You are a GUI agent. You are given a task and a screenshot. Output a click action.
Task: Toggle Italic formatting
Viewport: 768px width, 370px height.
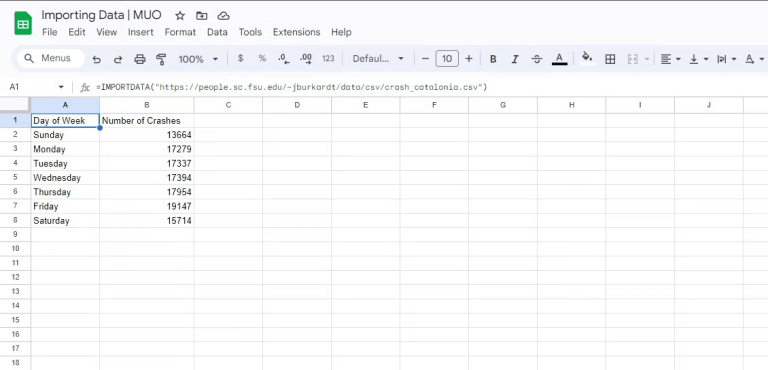[515, 59]
